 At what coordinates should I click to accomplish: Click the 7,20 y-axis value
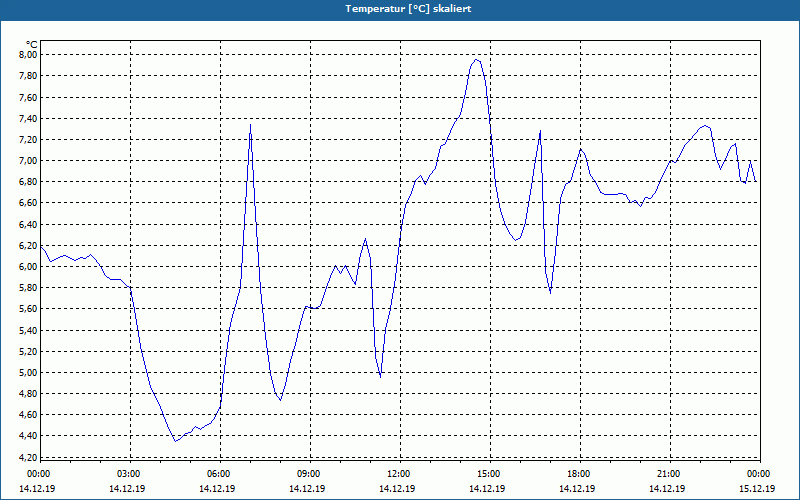tap(28, 139)
